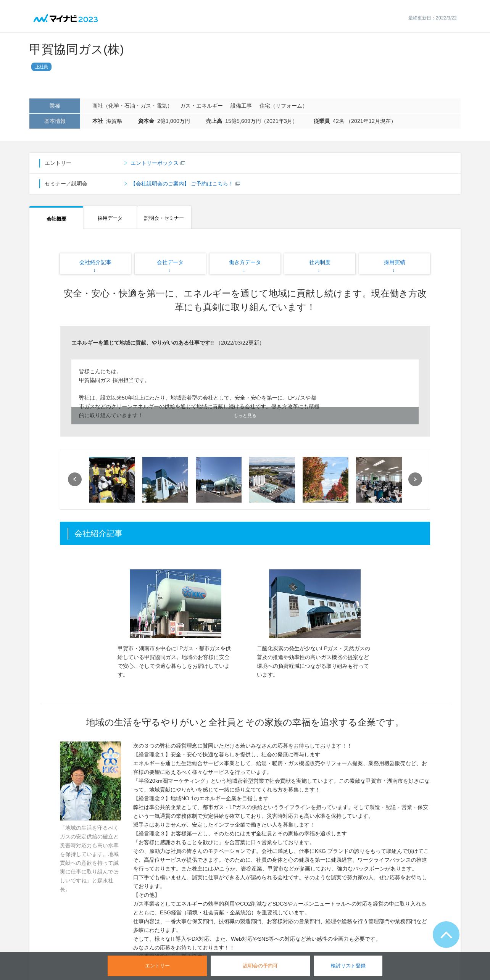This screenshot has height=980, width=490.
Task: Click the 正社員 badge
Action: click(x=41, y=67)
